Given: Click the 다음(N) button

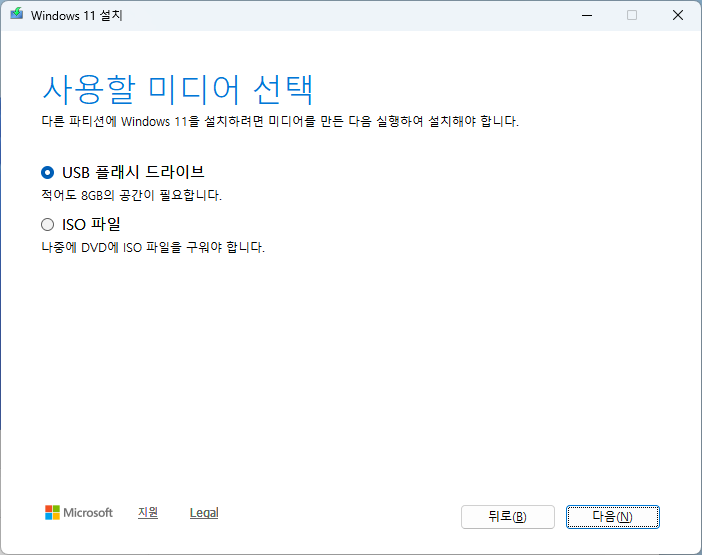Looking at the screenshot, I should [612, 517].
